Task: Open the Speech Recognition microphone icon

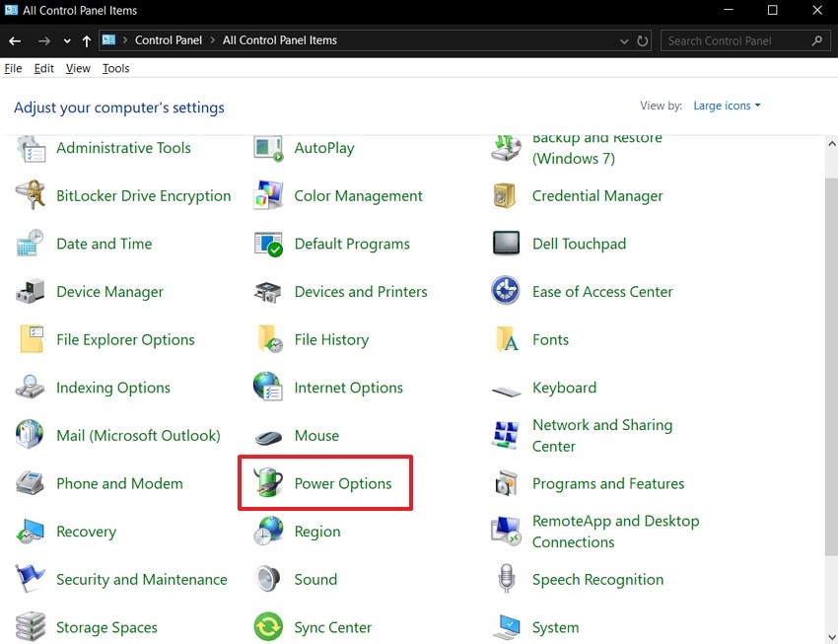Action: pos(506,578)
